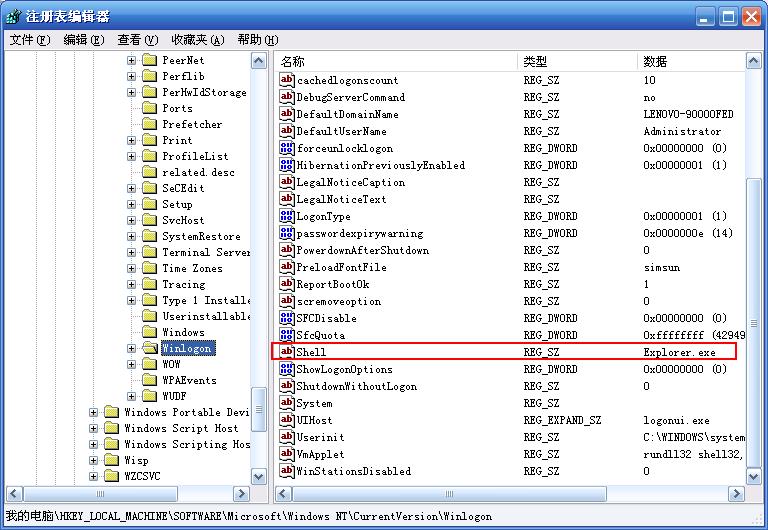Click tree pane scroll-down arrow

coord(259,476)
